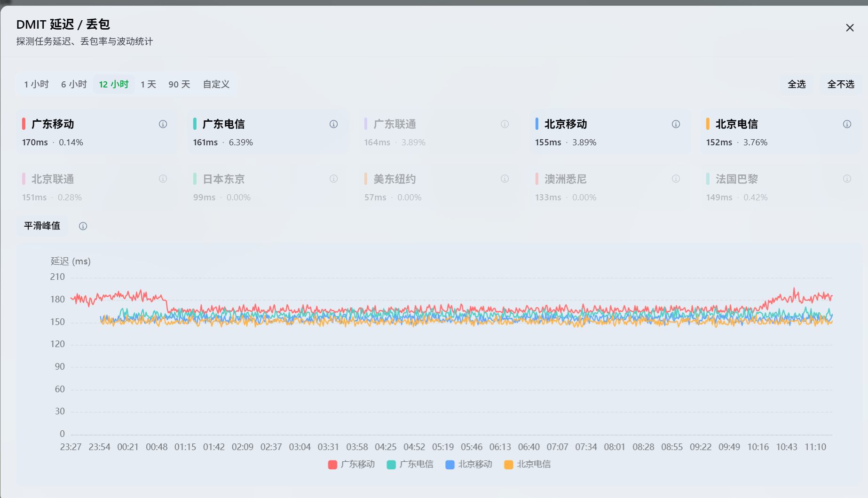
Task: Toggle 广东电信 in chart legend
Action: click(410, 465)
